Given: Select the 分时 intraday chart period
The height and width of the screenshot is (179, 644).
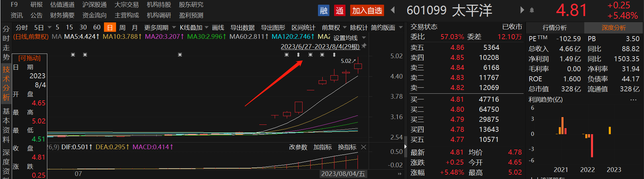Looking at the screenshot, I should [22, 27].
